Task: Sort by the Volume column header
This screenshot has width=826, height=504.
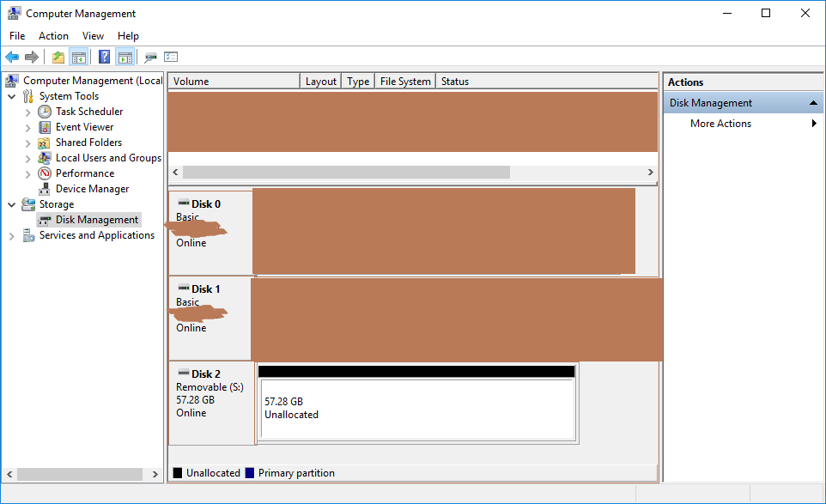Action: pyautogui.click(x=234, y=81)
